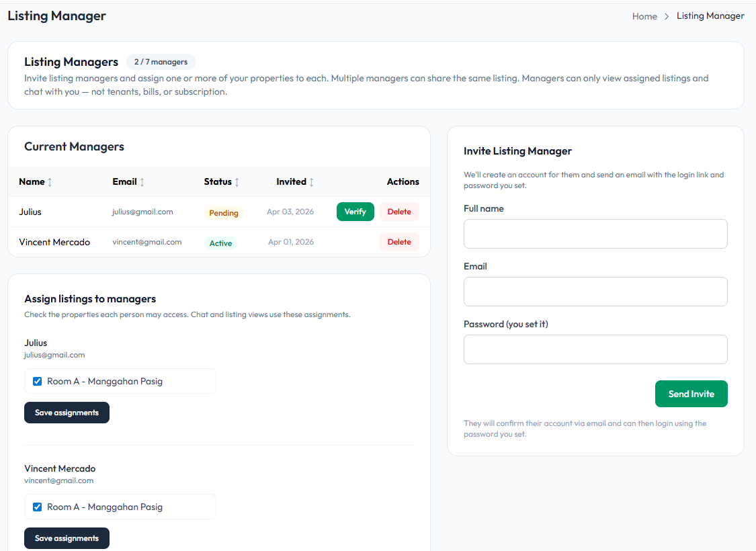The height and width of the screenshot is (551, 756).
Task: Click the Active status badge
Action: click(x=220, y=243)
